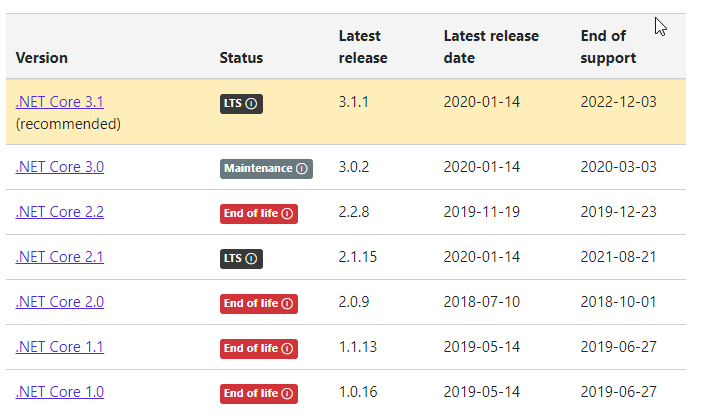The width and height of the screenshot is (703, 419).
Task: Click the Maintenance status badge for .NET Core 3.0
Action: [x=266, y=169]
